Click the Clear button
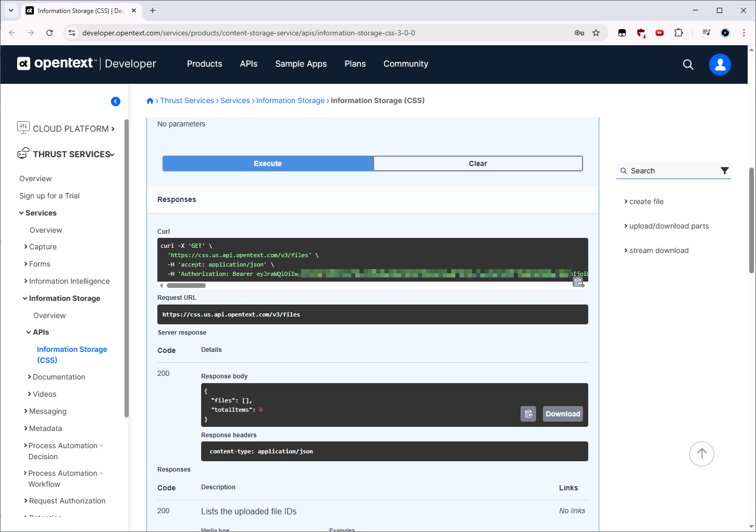This screenshot has width=756, height=532. point(478,163)
